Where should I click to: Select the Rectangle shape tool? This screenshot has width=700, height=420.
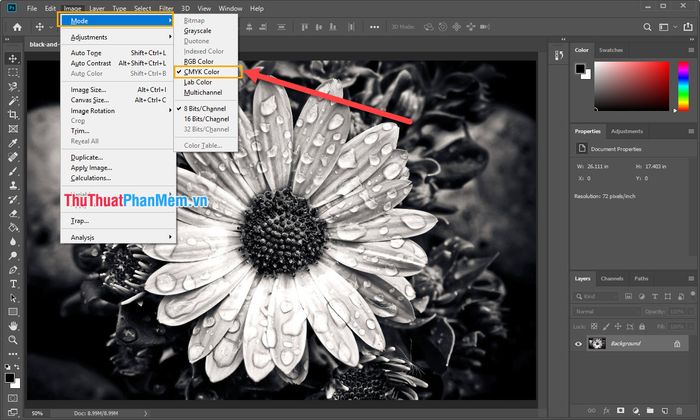pos(13,312)
